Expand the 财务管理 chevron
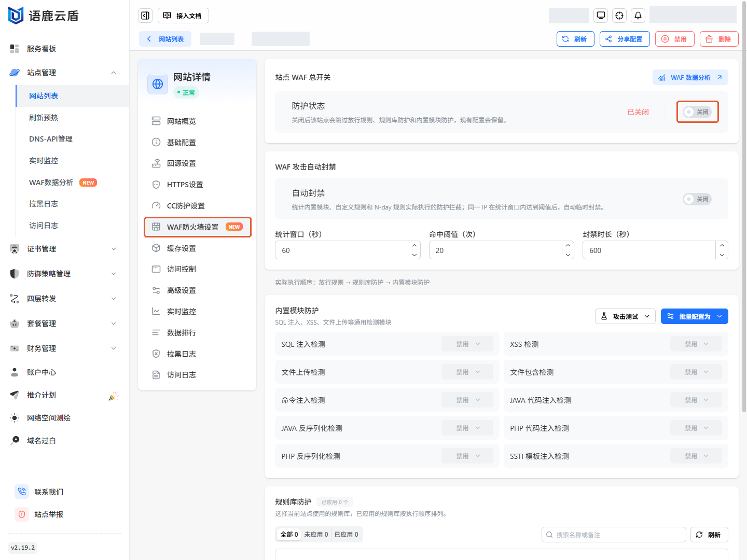The height and width of the screenshot is (560, 747). point(114,348)
